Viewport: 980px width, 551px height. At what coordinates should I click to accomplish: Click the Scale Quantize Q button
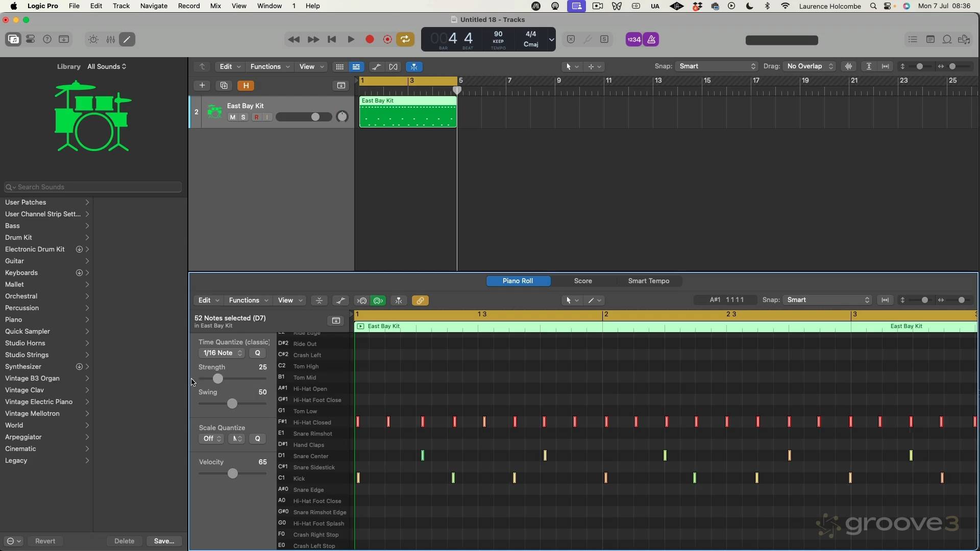click(257, 439)
